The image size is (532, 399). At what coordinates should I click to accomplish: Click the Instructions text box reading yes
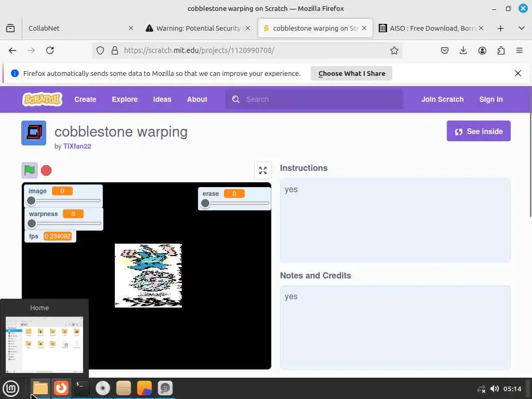click(395, 220)
